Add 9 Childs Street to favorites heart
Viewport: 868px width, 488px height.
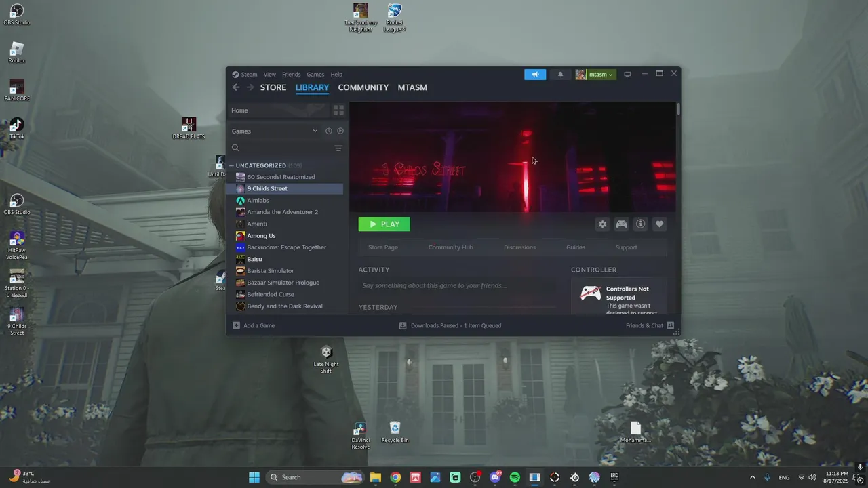click(x=659, y=224)
